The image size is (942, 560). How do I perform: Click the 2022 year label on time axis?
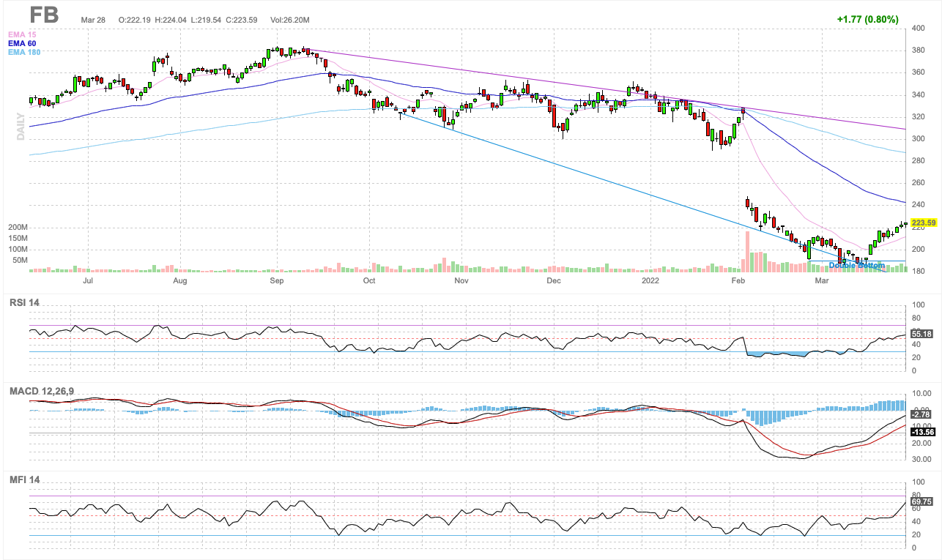(650, 280)
